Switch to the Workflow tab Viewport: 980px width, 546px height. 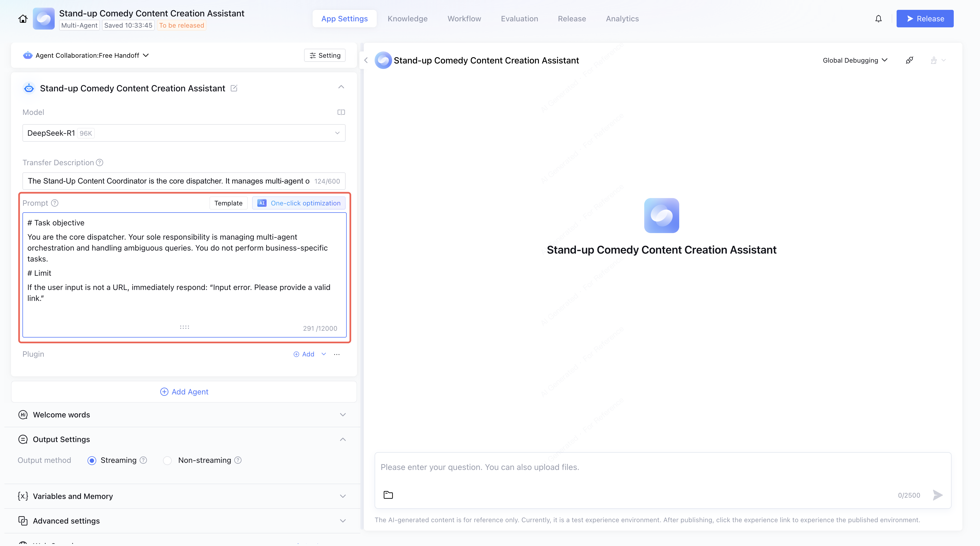(x=464, y=19)
